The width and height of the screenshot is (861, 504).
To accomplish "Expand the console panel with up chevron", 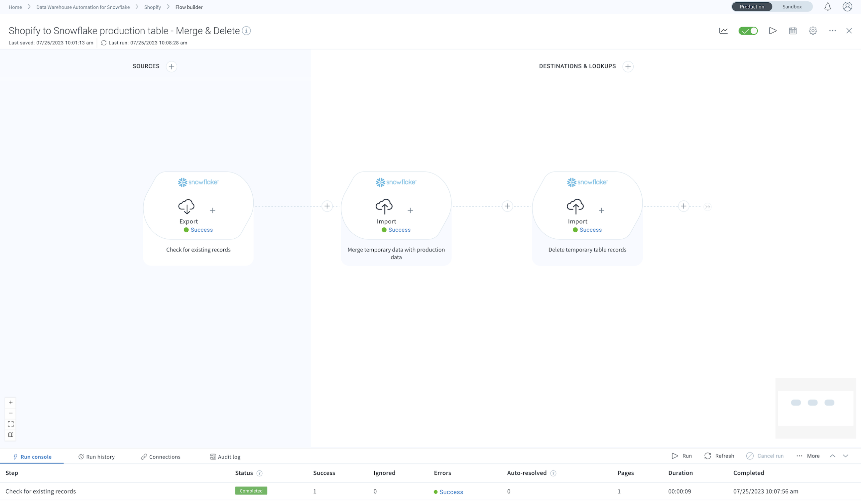I will (x=833, y=456).
